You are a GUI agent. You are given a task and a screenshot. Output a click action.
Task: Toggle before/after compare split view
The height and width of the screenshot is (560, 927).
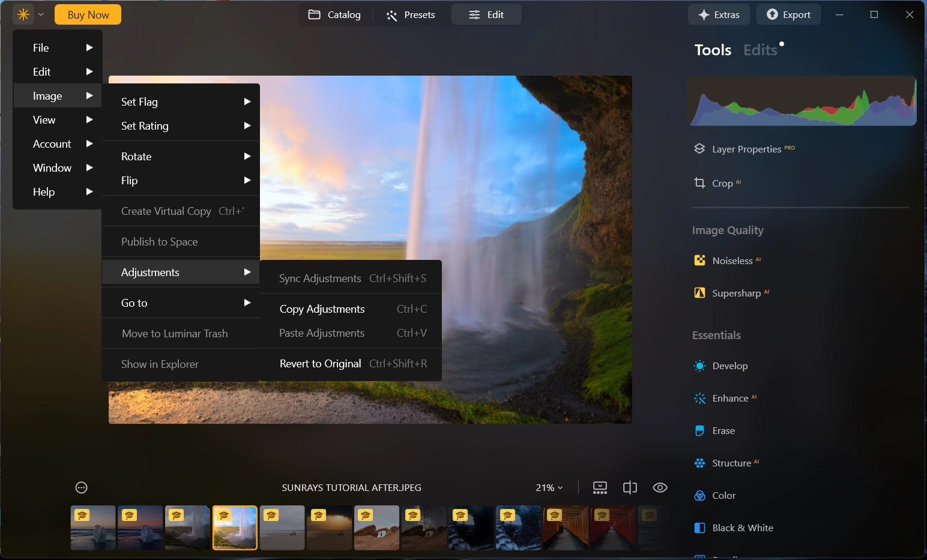point(630,488)
